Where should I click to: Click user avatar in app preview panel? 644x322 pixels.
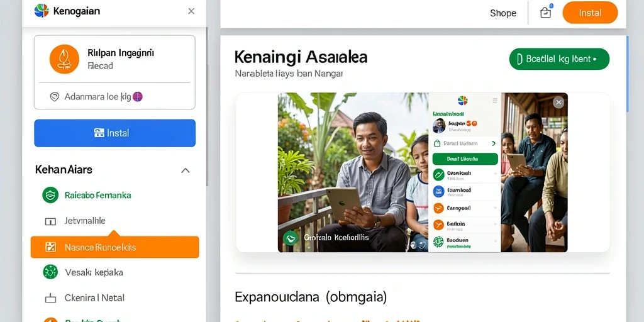(x=439, y=126)
